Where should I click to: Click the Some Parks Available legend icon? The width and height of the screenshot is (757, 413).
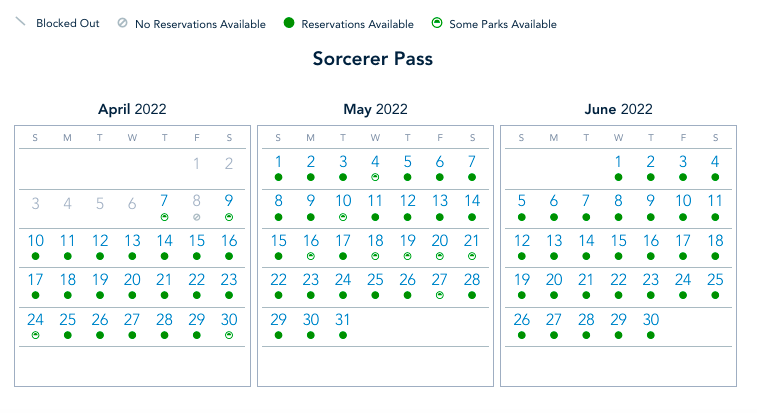click(436, 23)
